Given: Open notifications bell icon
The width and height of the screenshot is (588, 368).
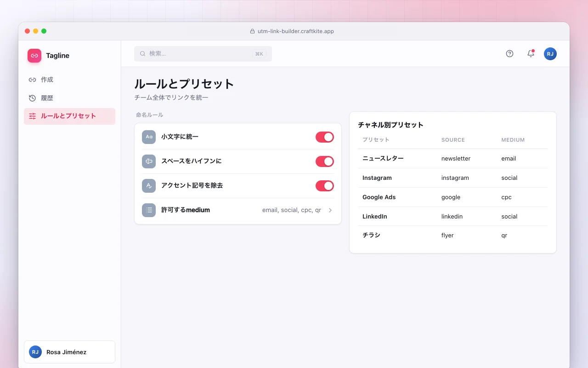Looking at the screenshot, I should tap(531, 54).
